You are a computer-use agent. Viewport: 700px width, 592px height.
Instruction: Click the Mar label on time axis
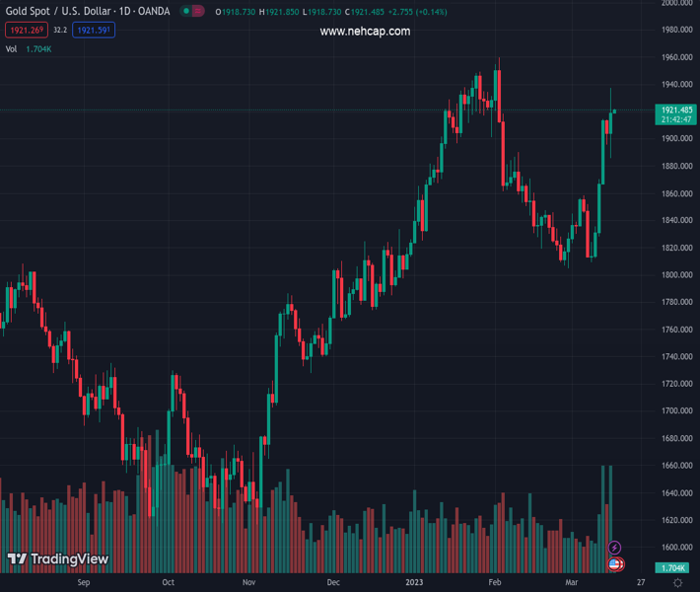coord(572,583)
